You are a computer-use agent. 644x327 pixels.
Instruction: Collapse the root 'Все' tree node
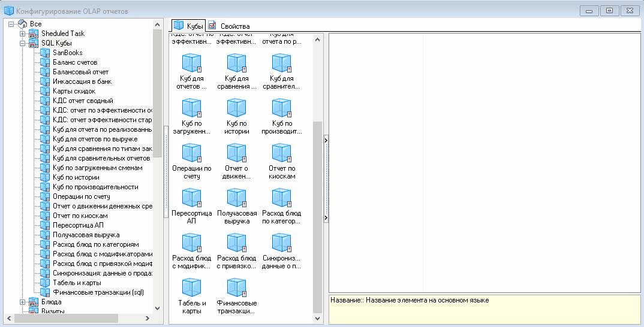11,24
